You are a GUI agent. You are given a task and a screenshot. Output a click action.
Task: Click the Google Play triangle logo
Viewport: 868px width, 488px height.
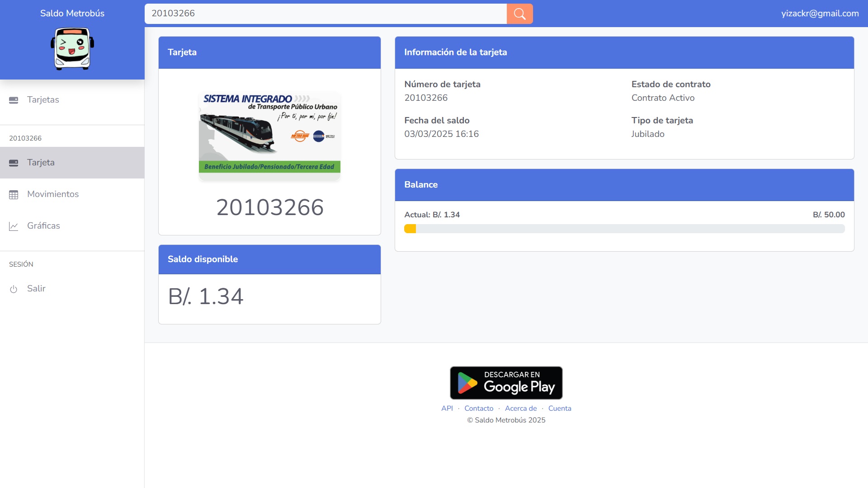pyautogui.click(x=467, y=383)
